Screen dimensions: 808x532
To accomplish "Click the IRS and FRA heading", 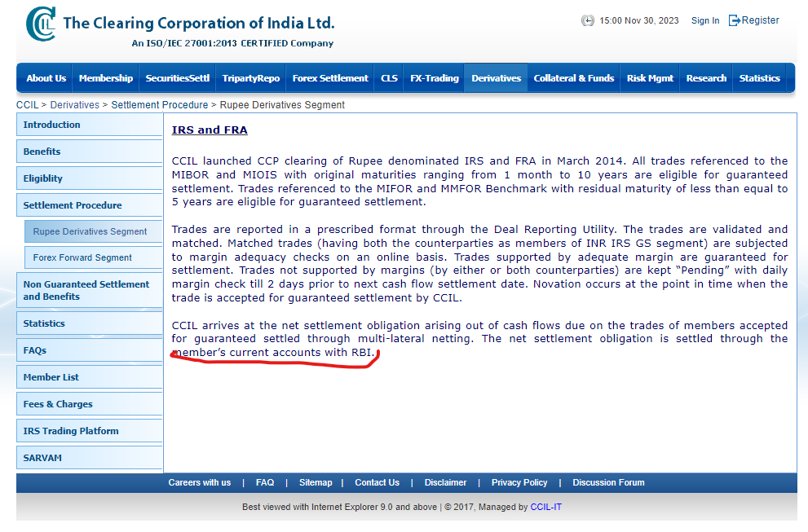I will coord(210,130).
